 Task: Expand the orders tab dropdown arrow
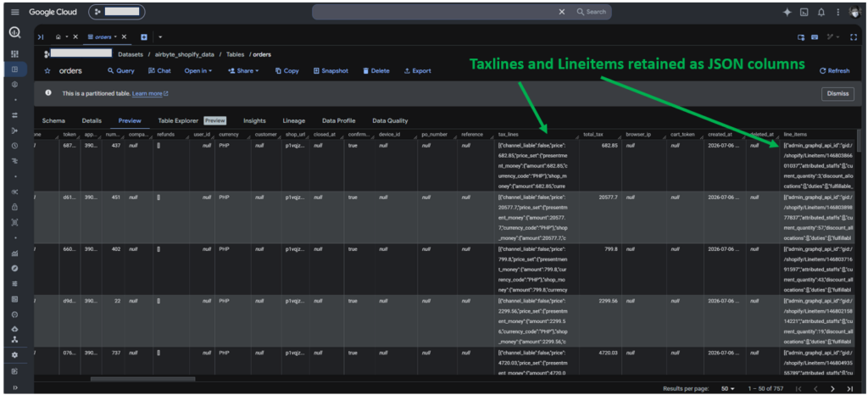pos(115,37)
